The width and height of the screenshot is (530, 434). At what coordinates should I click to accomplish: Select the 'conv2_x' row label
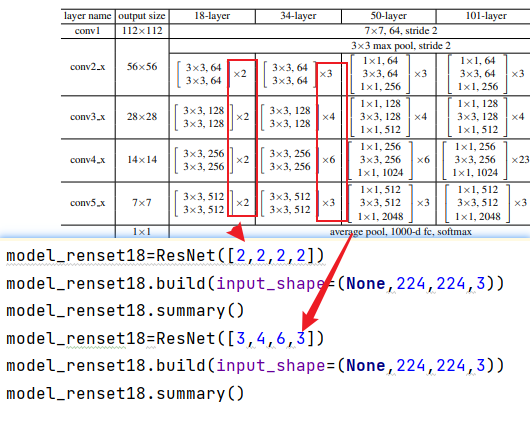pos(88,67)
